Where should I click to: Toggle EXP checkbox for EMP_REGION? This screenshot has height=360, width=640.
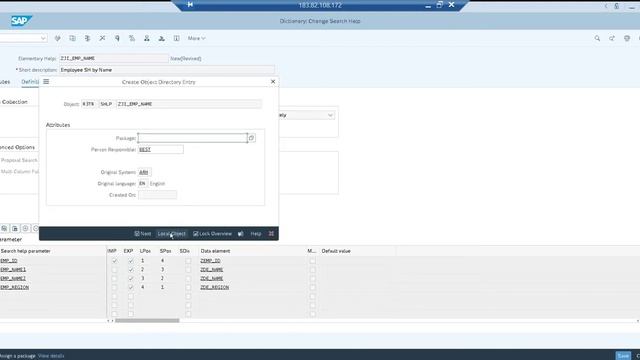(x=131, y=287)
